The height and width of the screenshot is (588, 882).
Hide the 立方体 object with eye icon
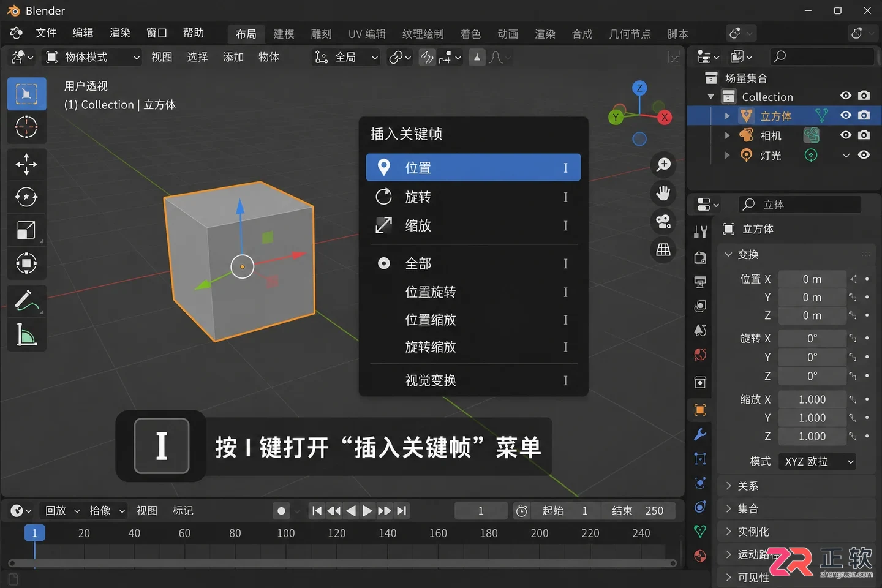click(x=846, y=115)
